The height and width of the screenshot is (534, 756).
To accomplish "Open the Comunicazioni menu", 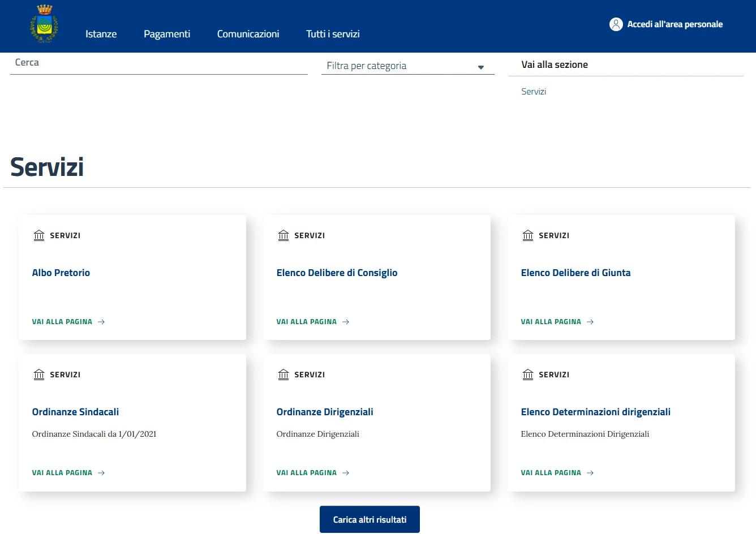I will 248,34.
